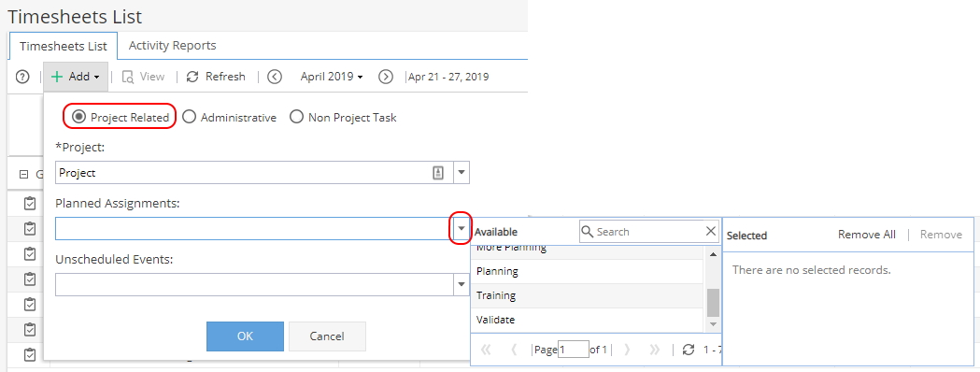Screen dimensions: 980x372
Task: Go to last page of Available list
Action: [x=654, y=350]
